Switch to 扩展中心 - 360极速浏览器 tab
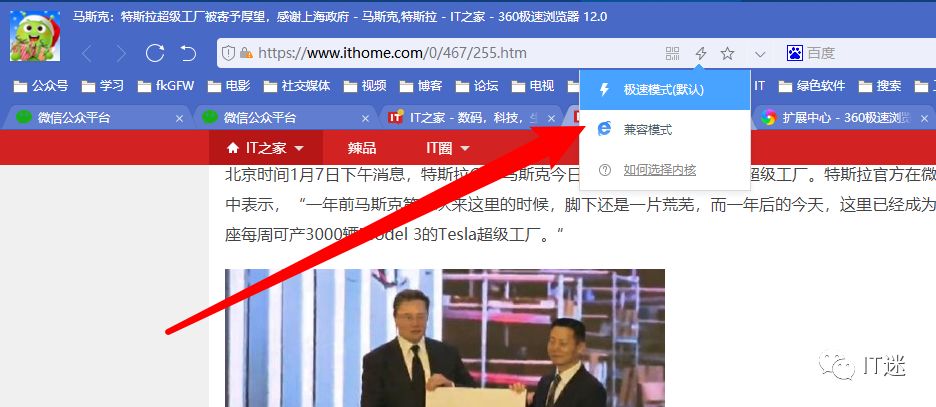936x407 pixels. [842, 118]
